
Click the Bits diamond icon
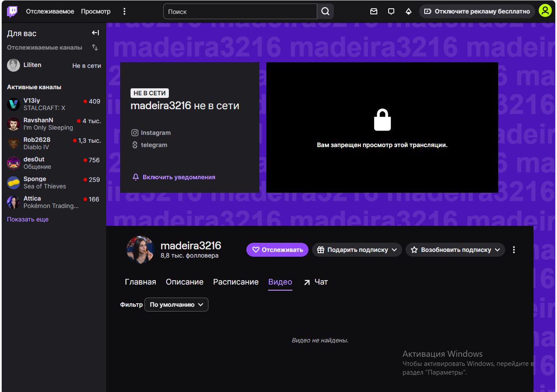[408, 11]
